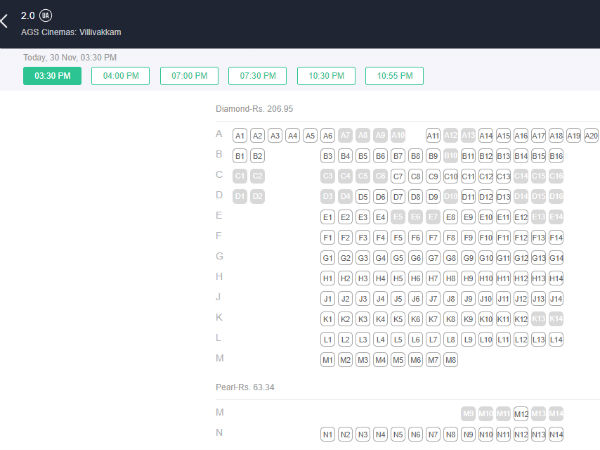Select seat A1 in Diamond section

pyautogui.click(x=239, y=136)
